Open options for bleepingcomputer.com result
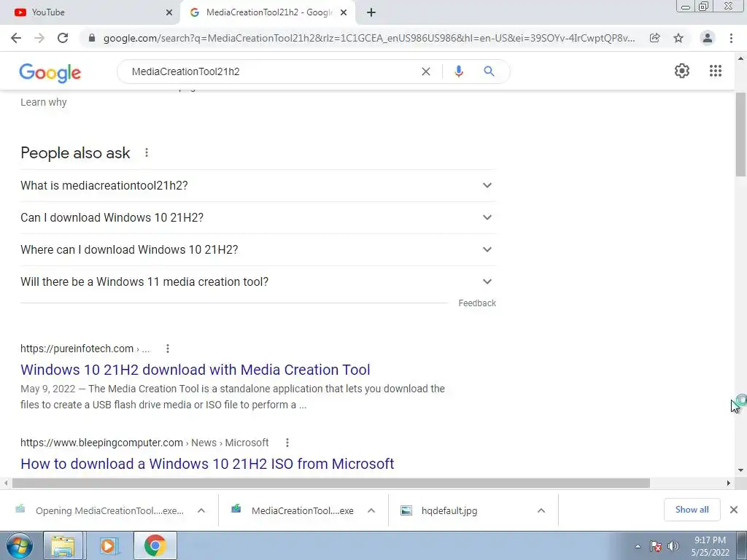The height and width of the screenshot is (560, 747). point(287,443)
